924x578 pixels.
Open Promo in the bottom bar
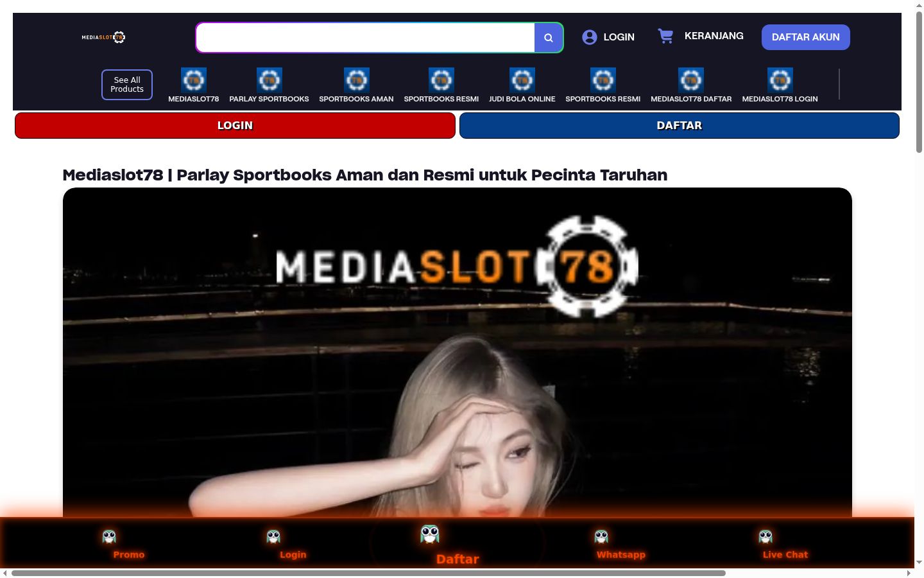[x=128, y=545]
